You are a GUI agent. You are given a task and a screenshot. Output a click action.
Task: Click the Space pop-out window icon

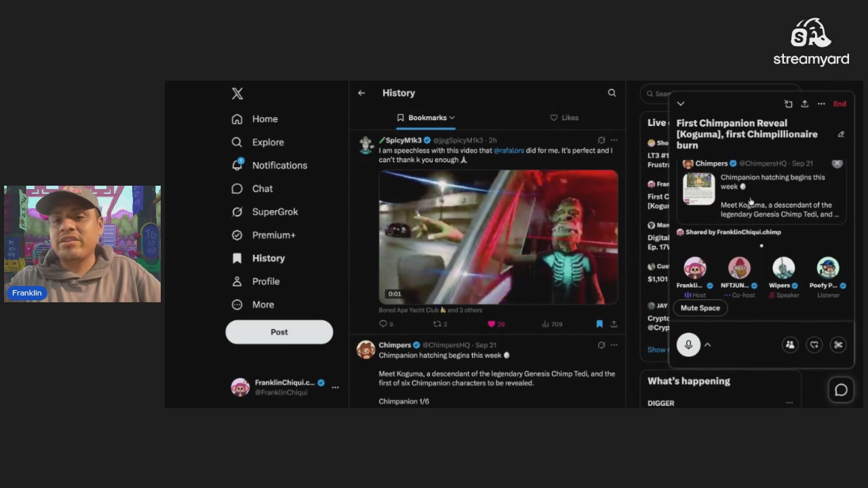[788, 104]
